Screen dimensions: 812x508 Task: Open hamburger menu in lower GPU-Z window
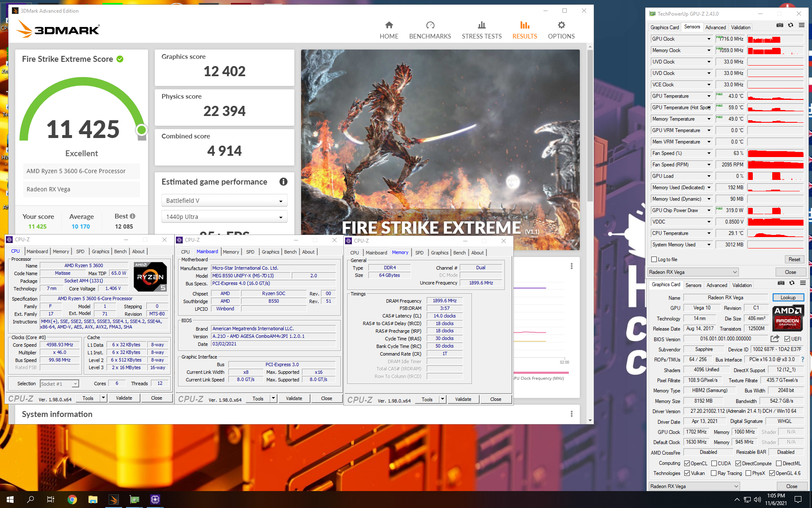(803, 283)
